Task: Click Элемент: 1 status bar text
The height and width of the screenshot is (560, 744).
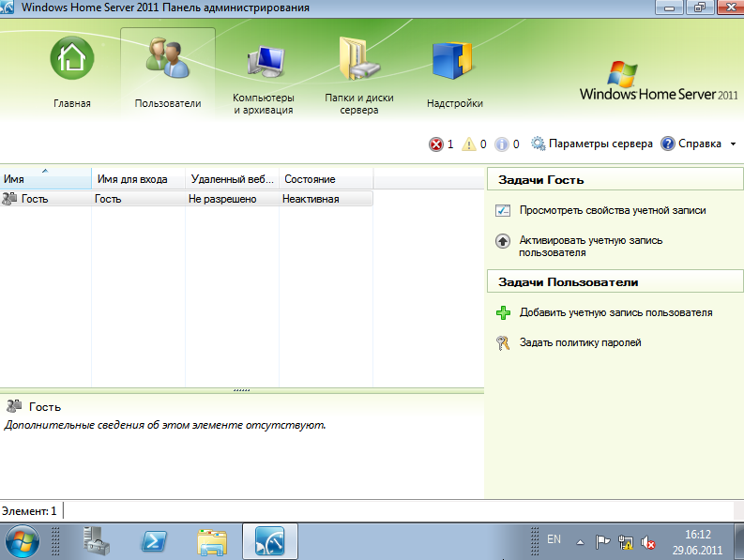Action: click(29, 510)
